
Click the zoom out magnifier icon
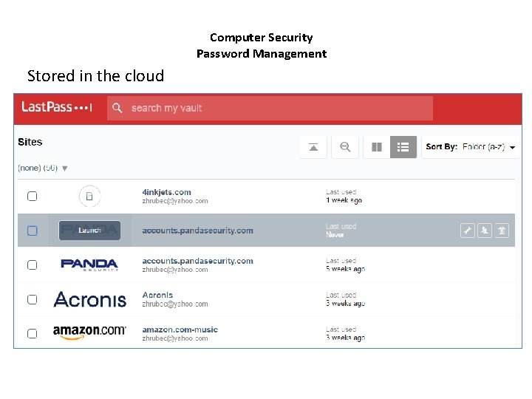[345, 147]
